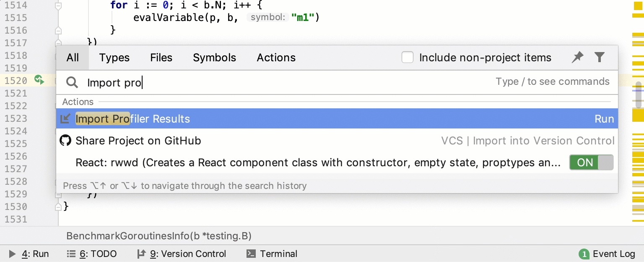Click the pin icon in search popup
Viewport: 644px width, 262px height.
click(x=577, y=57)
